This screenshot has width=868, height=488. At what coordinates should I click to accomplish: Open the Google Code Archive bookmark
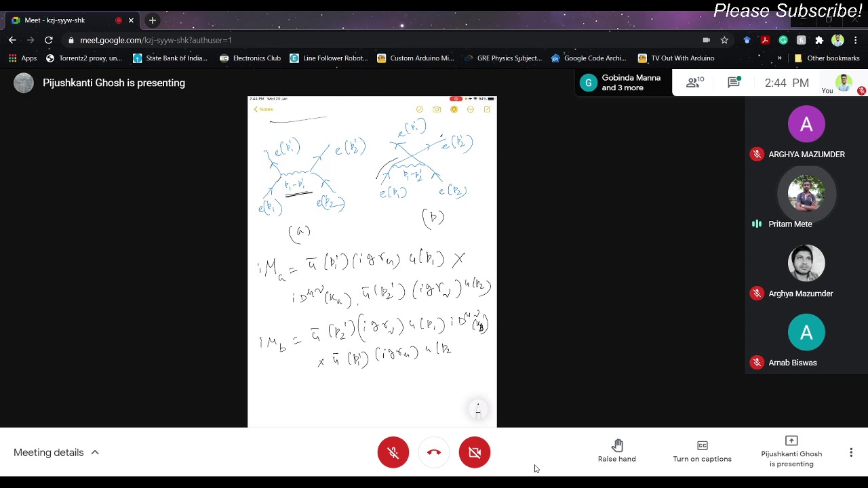(x=589, y=58)
